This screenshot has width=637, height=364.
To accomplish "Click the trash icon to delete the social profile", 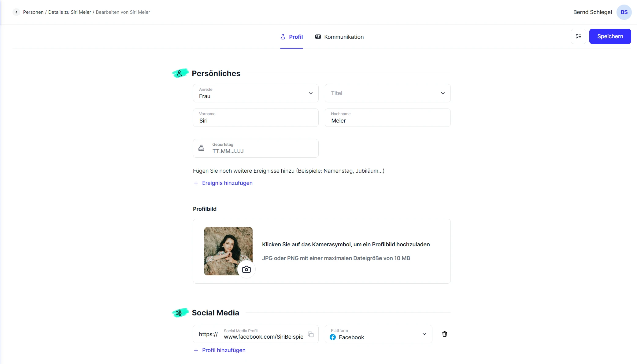I will tap(445, 334).
